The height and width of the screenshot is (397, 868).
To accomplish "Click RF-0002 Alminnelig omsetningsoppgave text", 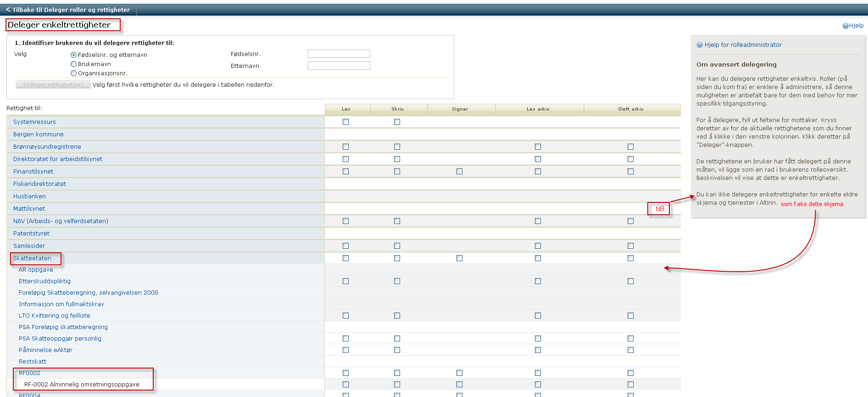I will click(82, 384).
